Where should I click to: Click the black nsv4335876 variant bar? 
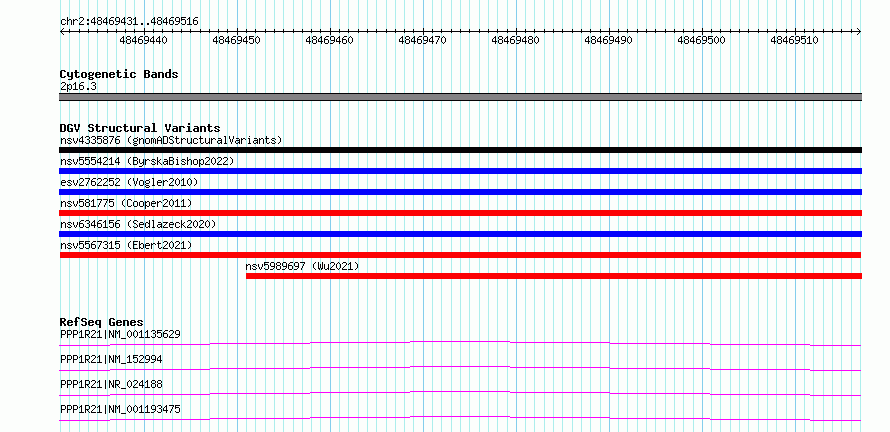point(460,150)
